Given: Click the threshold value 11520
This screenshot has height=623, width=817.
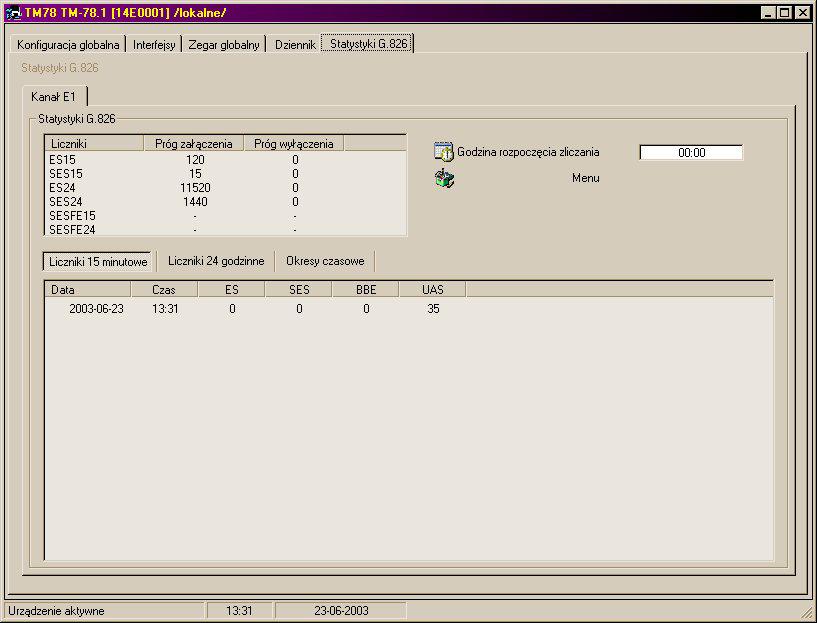Looking at the screenshot, I should coord(195,188).
